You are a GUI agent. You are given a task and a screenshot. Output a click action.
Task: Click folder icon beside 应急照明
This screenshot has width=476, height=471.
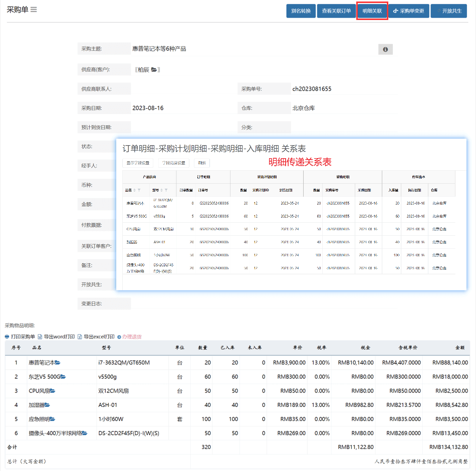[x=52, y=418]
